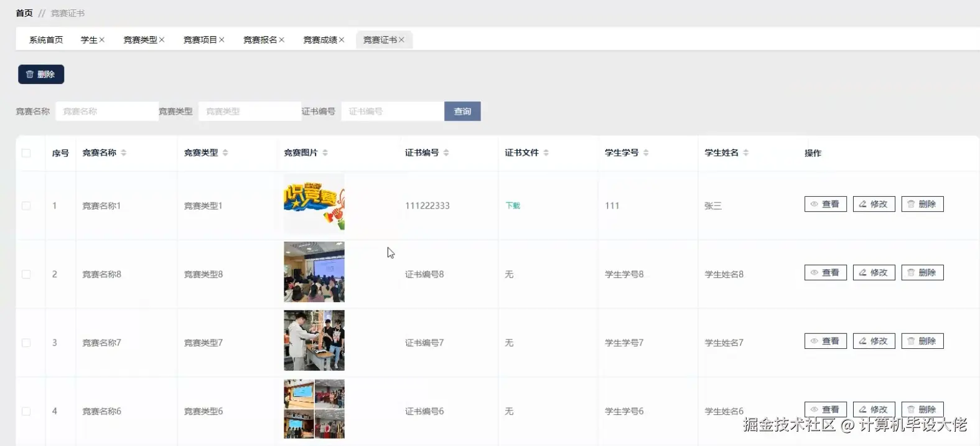Switch to the 竞赛类型 tab

(x=141, y=40)
